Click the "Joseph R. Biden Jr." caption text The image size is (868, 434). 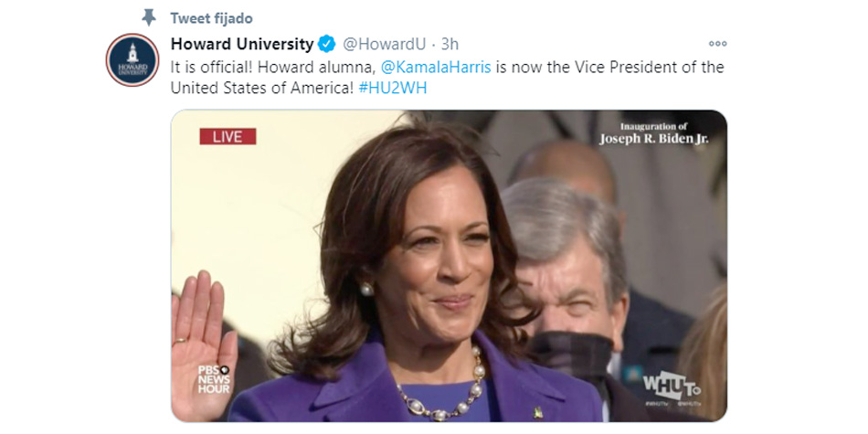click(653, 140)
